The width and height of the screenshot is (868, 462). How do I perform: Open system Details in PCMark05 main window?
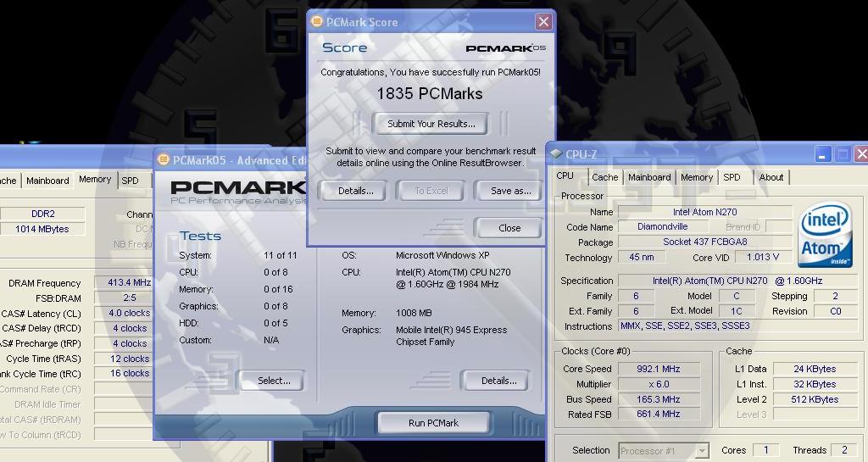click(496, 381)
